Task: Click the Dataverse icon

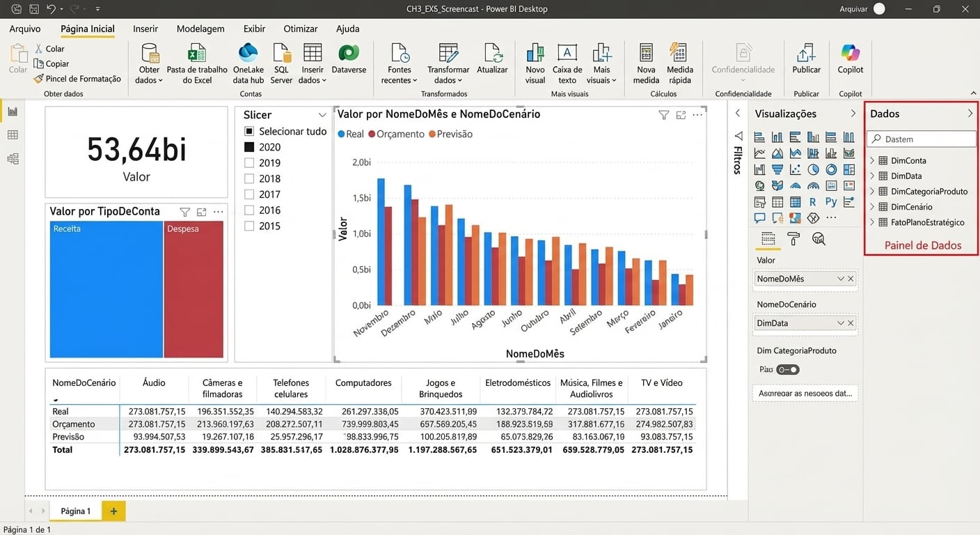Action: (x=349, y=54)
